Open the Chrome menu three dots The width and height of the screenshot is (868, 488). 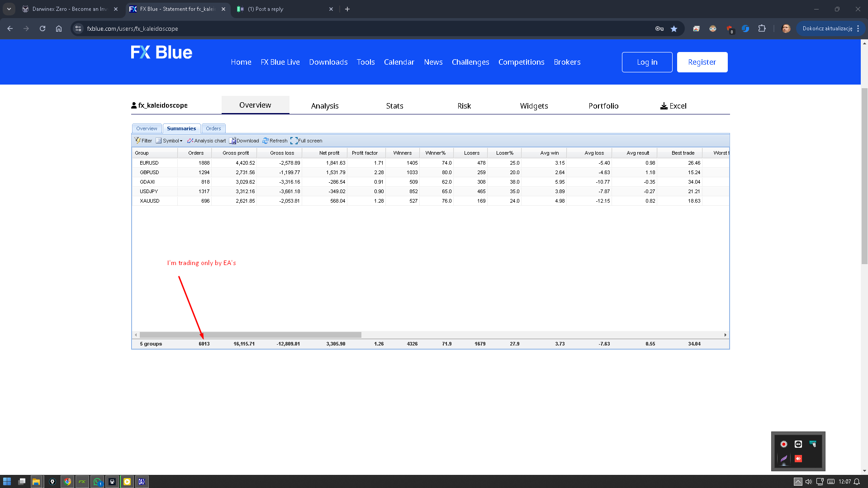click(858, 28)
